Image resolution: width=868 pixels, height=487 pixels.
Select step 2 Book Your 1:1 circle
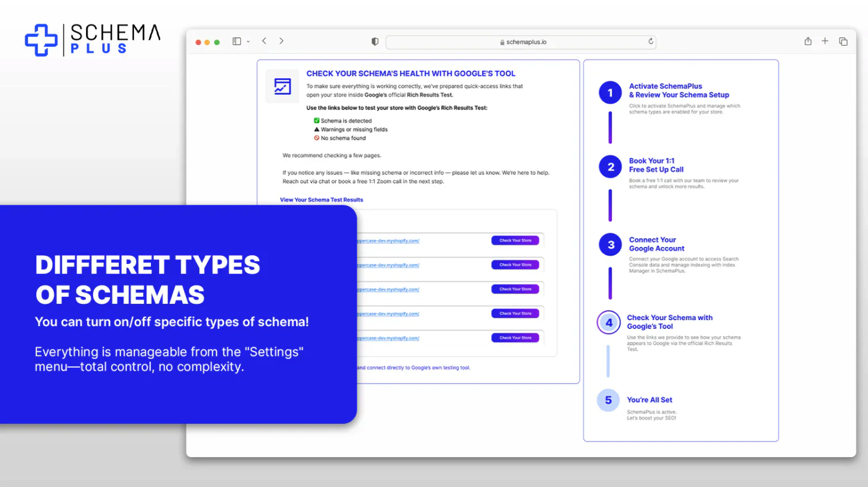(x=610, y=167)
